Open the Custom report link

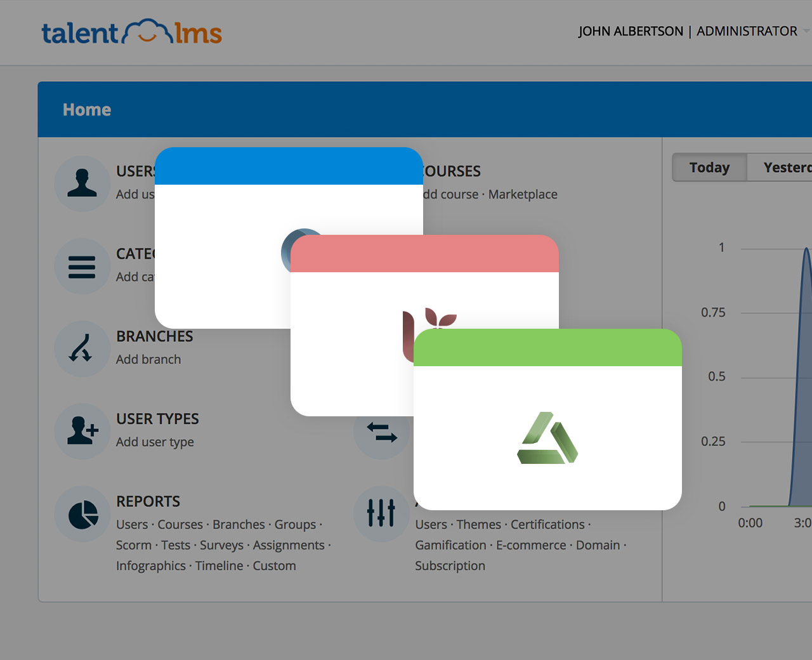click(x=274, y=566)
